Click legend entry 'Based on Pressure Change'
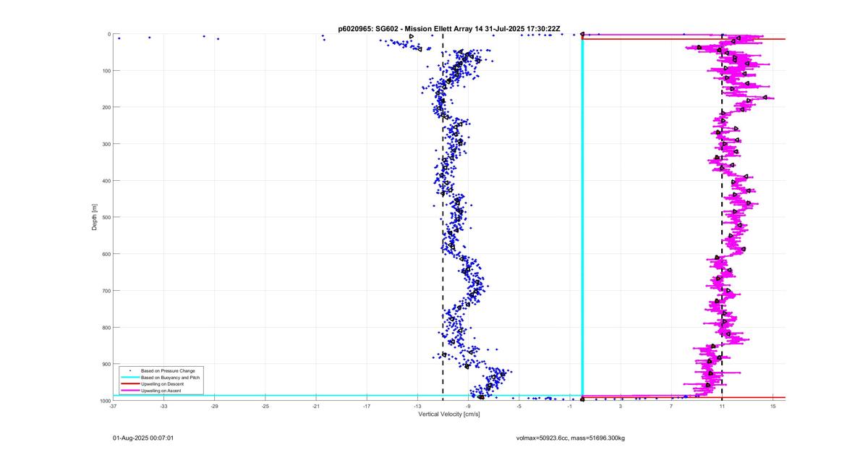 coord(168,370)
